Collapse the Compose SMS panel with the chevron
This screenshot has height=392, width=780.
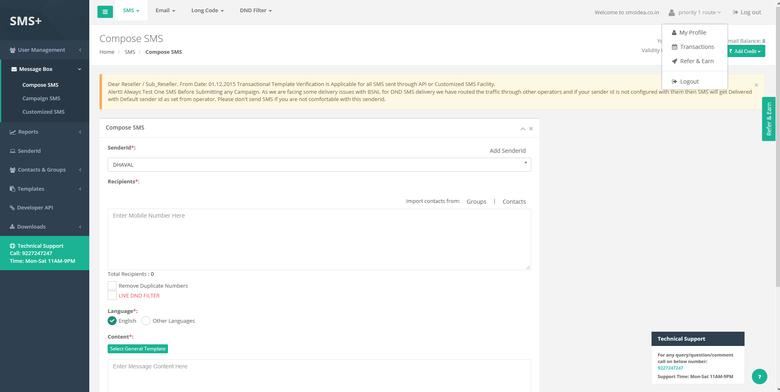523,129
